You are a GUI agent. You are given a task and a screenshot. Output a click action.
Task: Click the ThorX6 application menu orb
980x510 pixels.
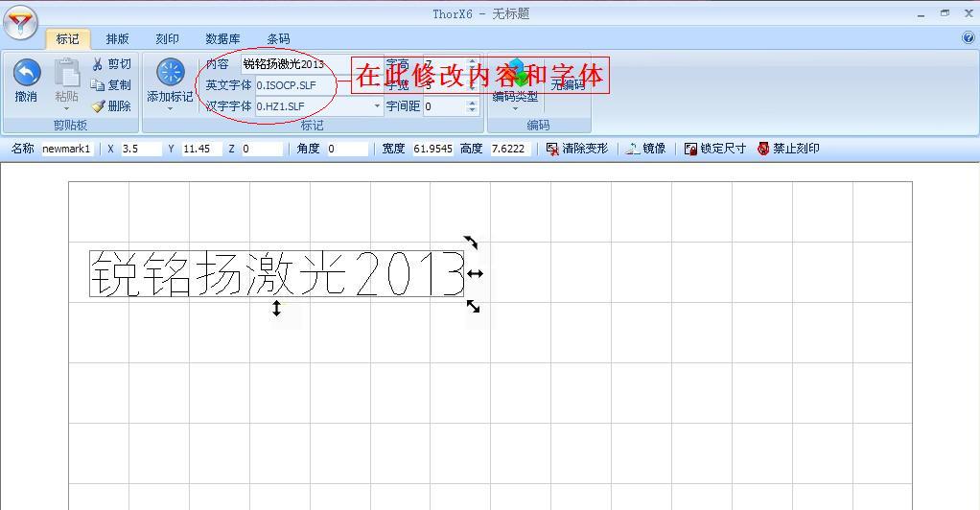click(20, 22)
